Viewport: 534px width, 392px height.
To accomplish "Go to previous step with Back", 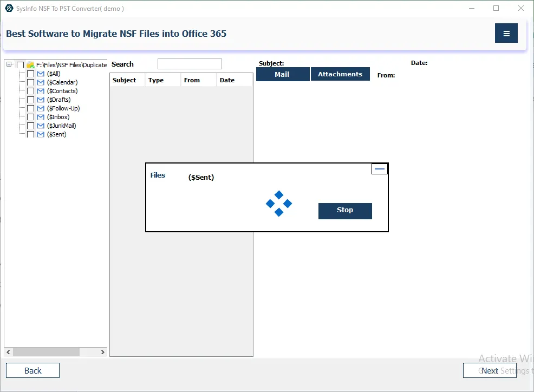I will click(32, 370).
